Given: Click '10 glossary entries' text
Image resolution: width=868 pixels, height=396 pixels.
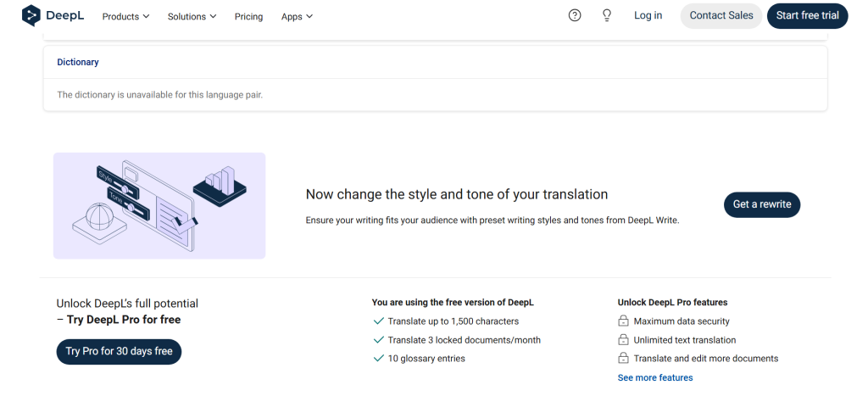Looking at the screenshot, I should point(426,359).
